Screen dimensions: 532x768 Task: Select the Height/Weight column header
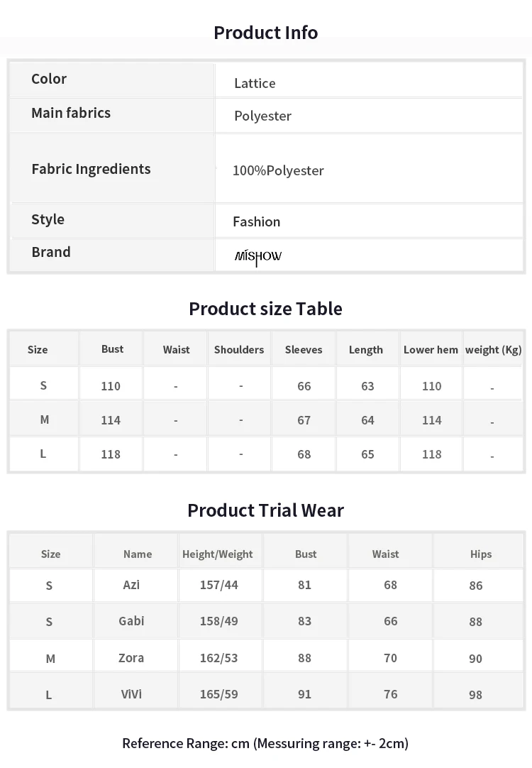(x=217, y=554)
